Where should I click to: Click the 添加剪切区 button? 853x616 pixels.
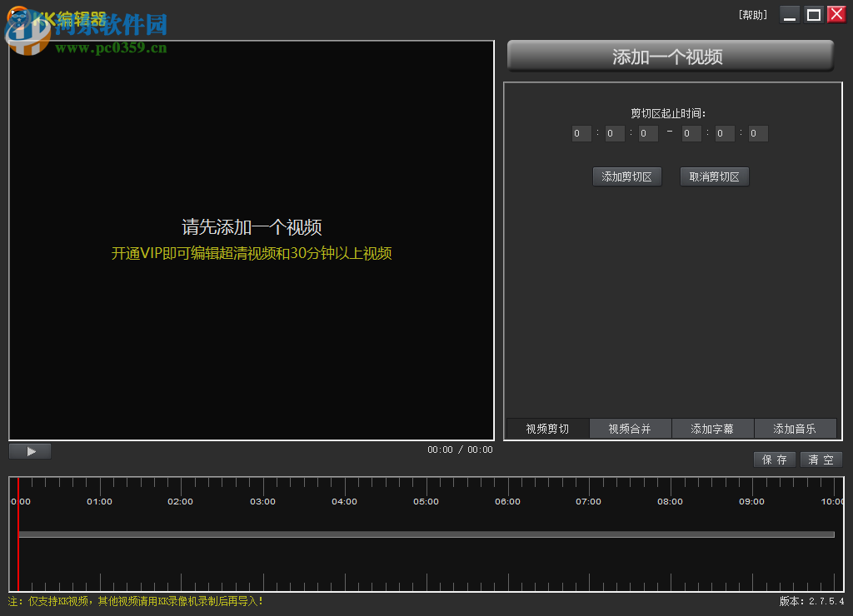(626, 176)
